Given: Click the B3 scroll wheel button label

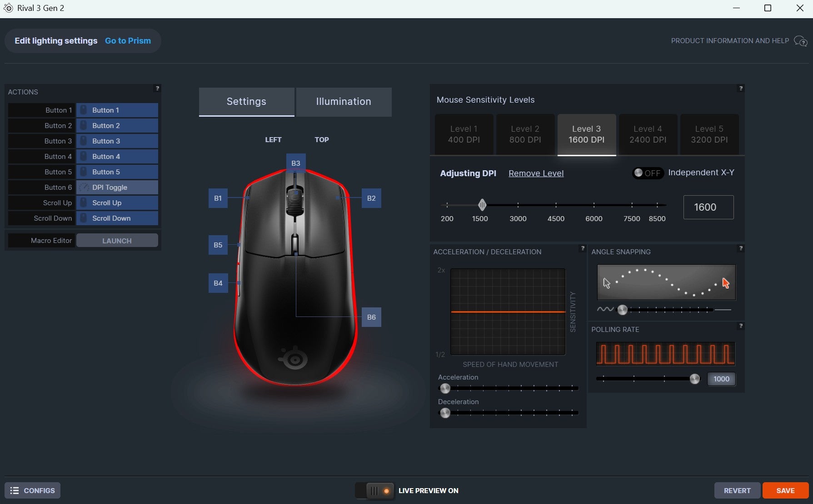Looking at the screenshot, I should pos(295,163).
